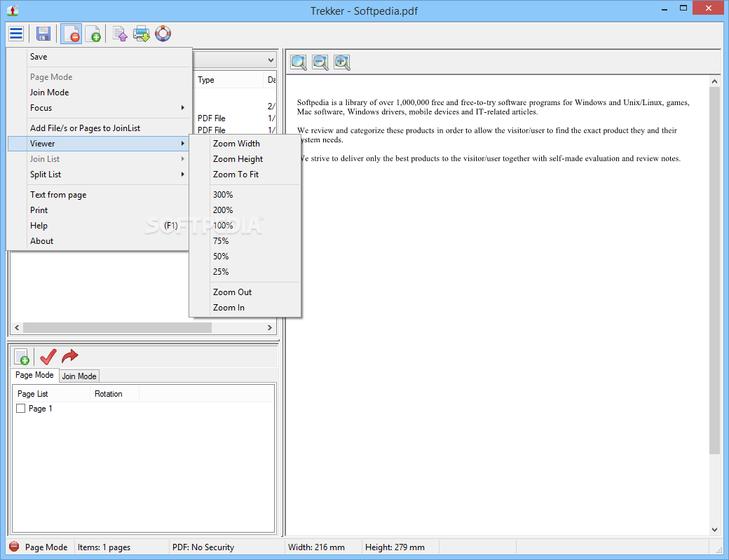Click 'Items: 1 pages' status entry
Viewport: 729px width, 560px height.
[x=104, y=547]
